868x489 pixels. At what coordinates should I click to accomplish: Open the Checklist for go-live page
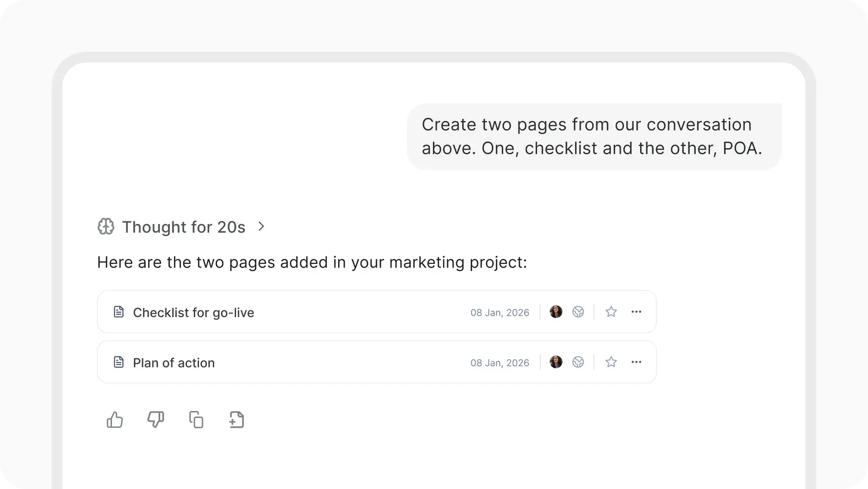click(x=193, y=312)
